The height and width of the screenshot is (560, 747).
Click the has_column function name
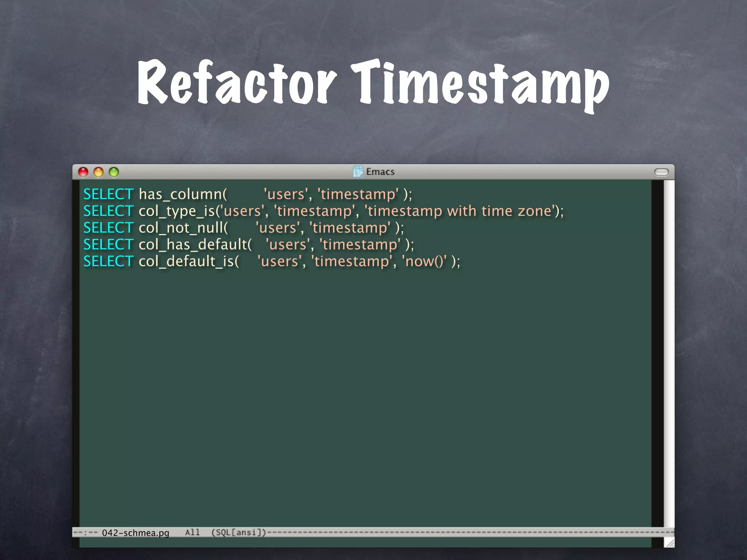(181, 194)
